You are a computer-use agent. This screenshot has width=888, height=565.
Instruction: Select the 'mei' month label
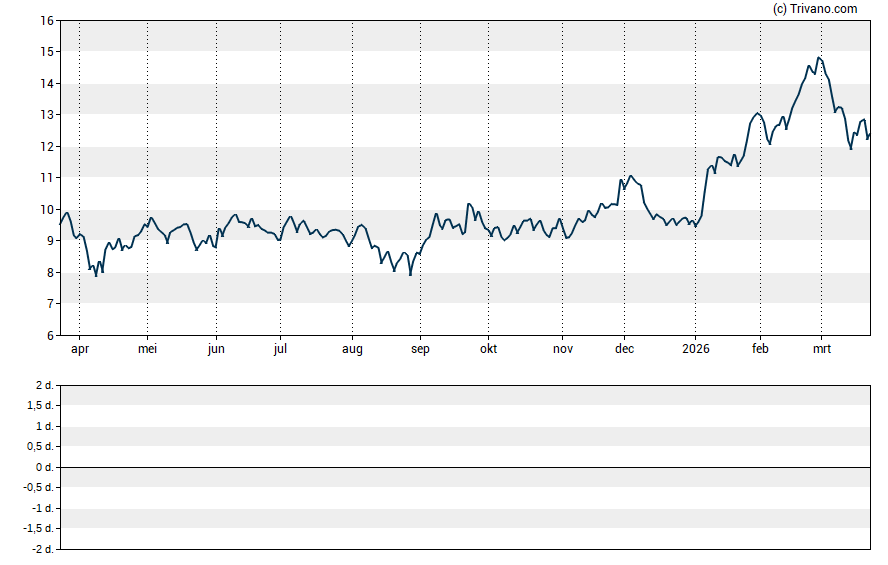click(x=147, y=349)
